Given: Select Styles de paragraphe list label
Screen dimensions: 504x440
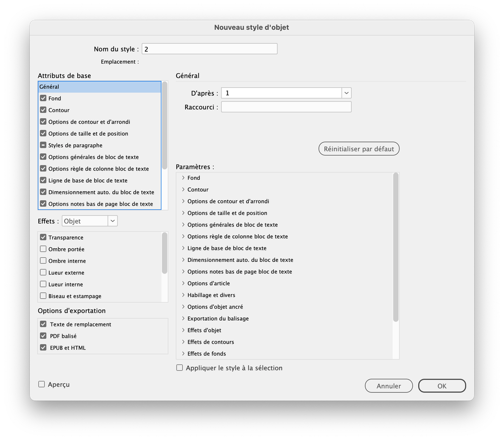Looking at the screenshot, I should pyautogui.click(x=76, y=145).
